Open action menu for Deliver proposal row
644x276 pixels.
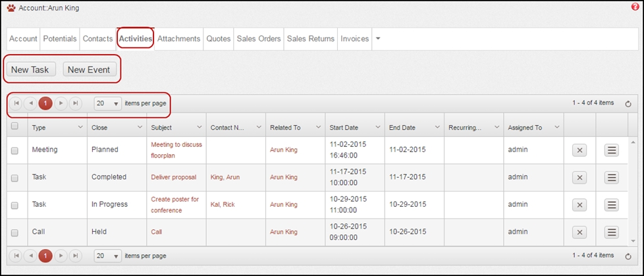[612, 177]
